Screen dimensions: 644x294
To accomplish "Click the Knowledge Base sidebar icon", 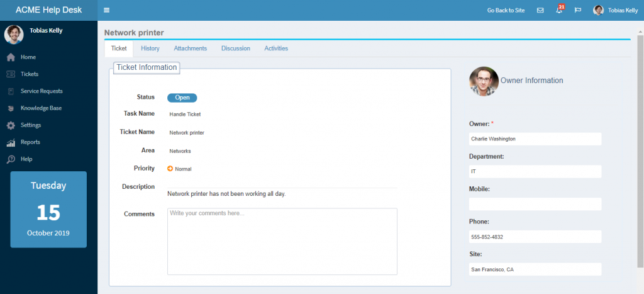I will (x=11, y=108).
